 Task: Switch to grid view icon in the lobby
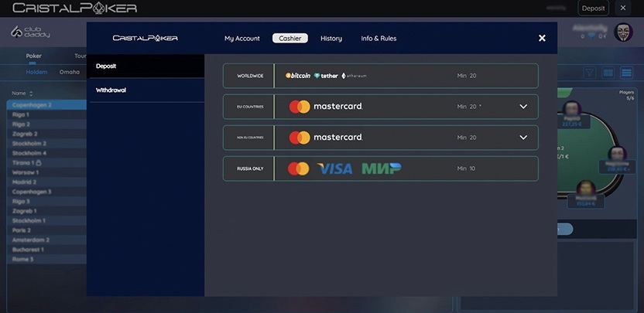click(608, 73)
